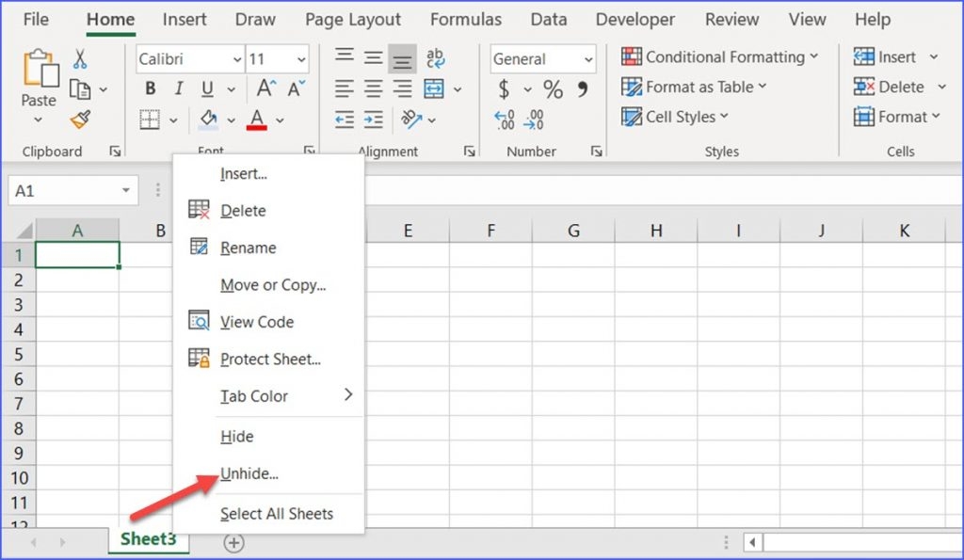964x560 pixels.
Task: Click Format as Table button
Action: tap(695, 87)
